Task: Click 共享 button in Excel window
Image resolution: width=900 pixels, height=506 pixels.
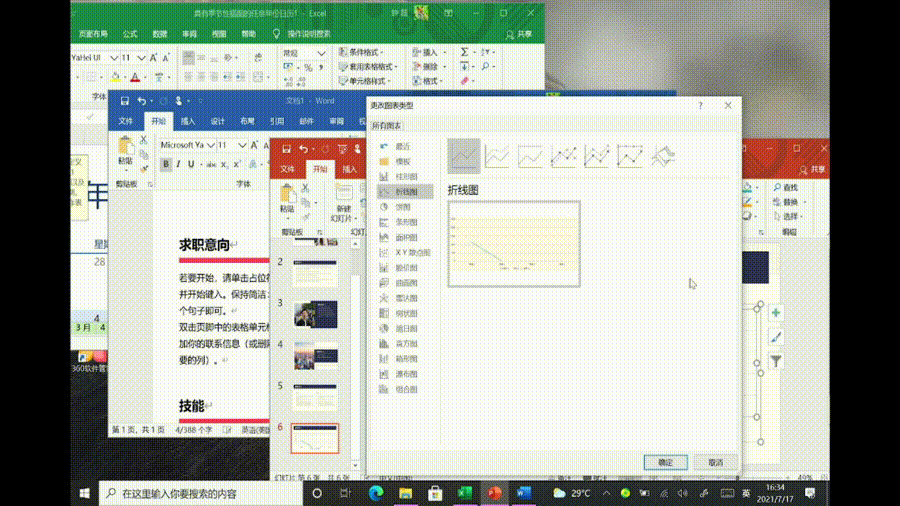Action: [519, 34]
